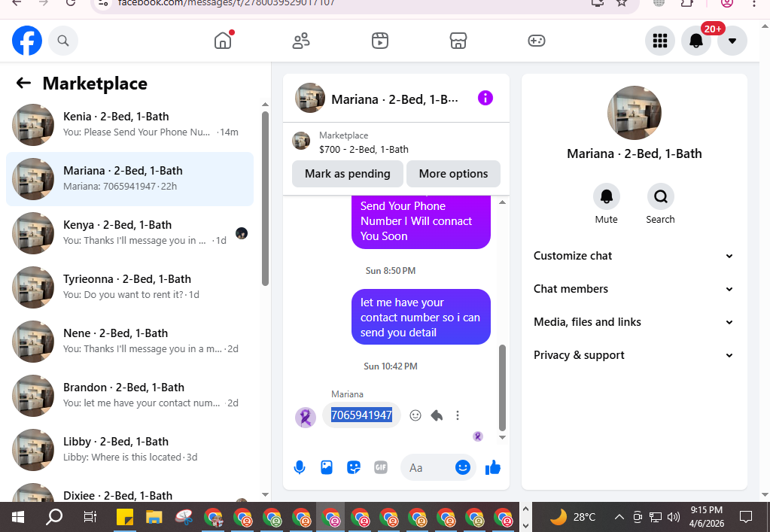Screen dimensions: 770x532
Task: React to 7065941947 message with emoji
Action: pyautogui.click(x=415, y=415)
